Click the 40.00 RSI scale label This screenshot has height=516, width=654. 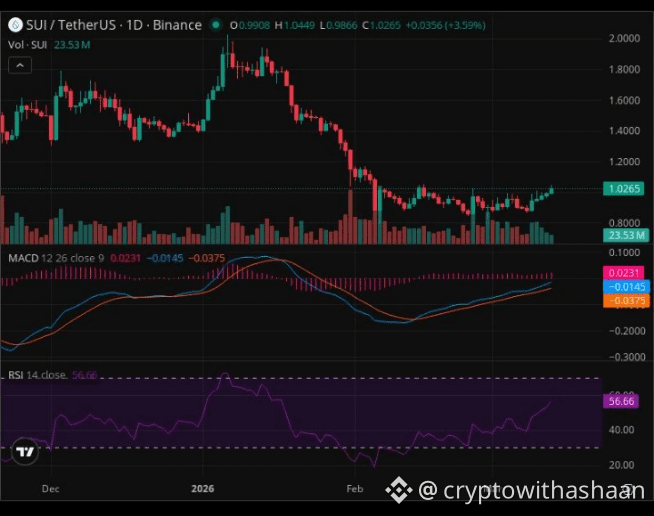point(621,430)
